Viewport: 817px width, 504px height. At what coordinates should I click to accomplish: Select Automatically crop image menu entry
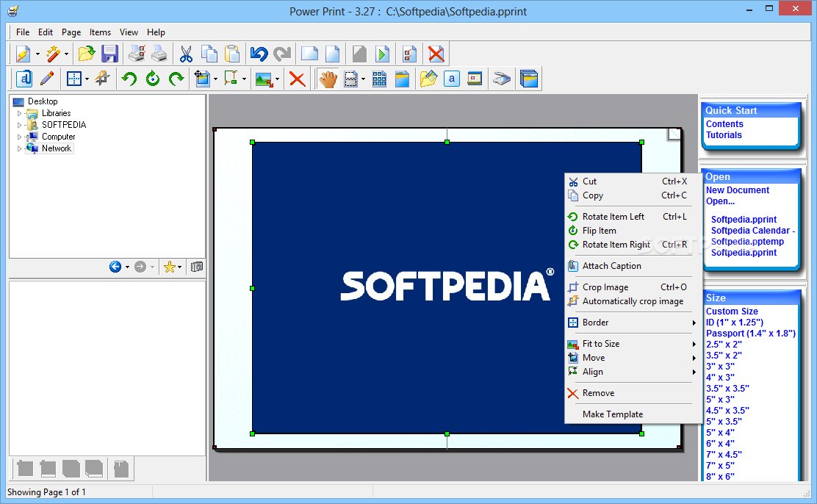[633, 301]
